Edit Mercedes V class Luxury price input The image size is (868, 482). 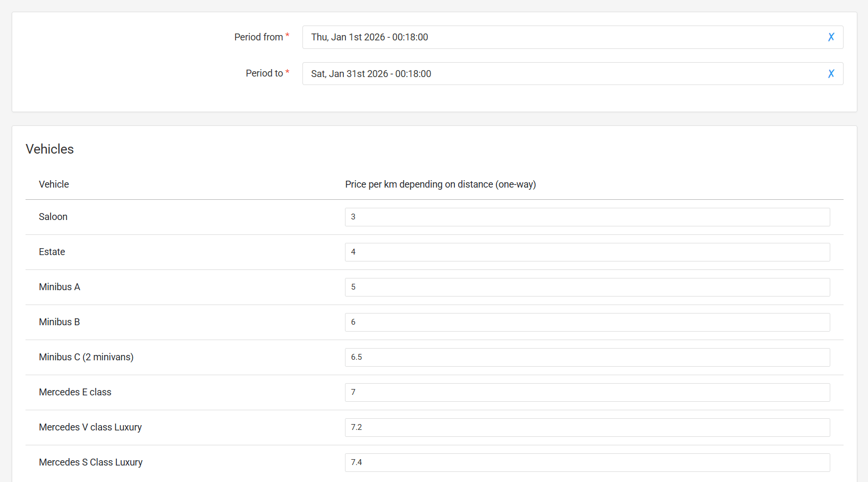587,427
